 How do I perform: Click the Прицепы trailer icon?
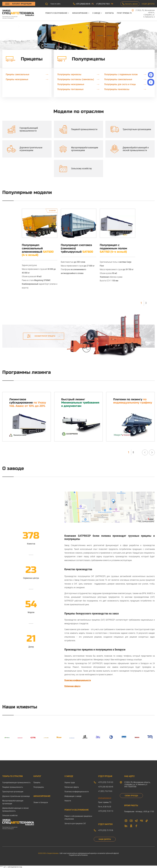pyautogui.click(x=10, y=59)
